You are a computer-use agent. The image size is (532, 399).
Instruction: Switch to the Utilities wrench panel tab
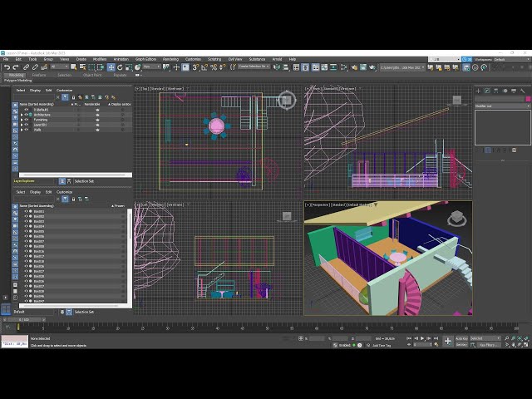coord(523,91)
